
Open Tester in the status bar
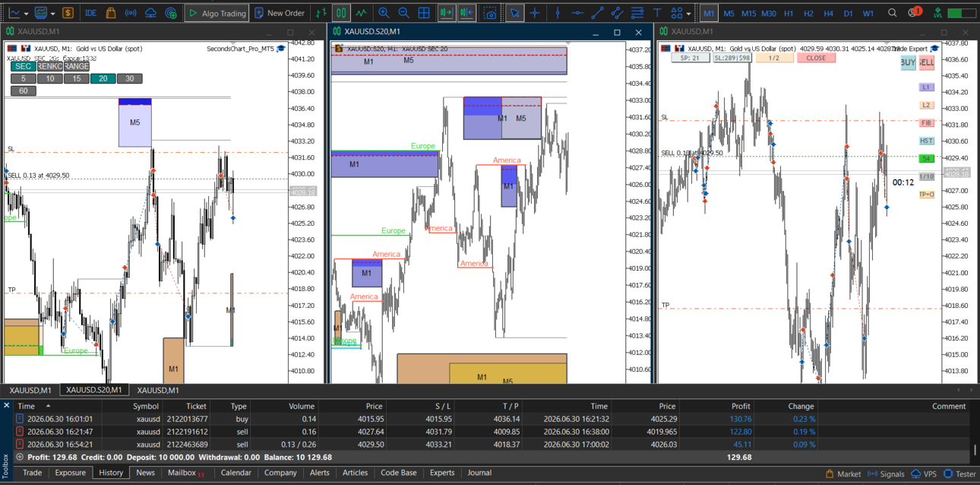960,474
